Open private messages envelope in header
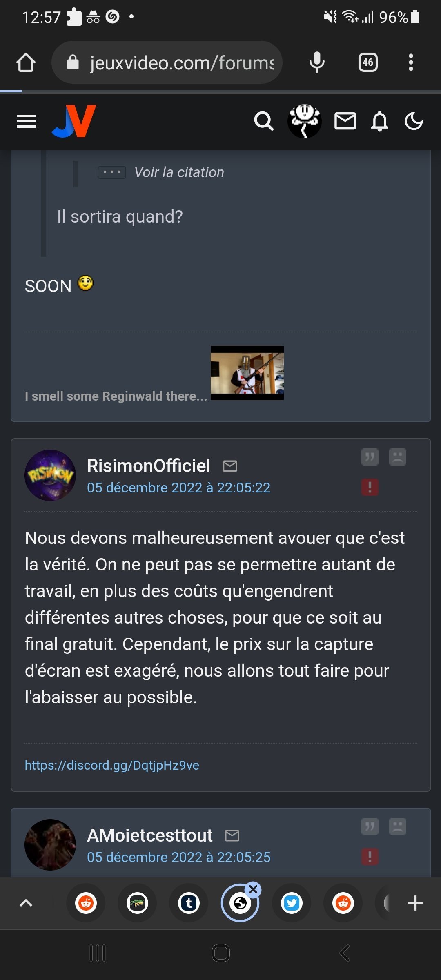This screenshot has width=441, height=980. click(x=345, y=121)
